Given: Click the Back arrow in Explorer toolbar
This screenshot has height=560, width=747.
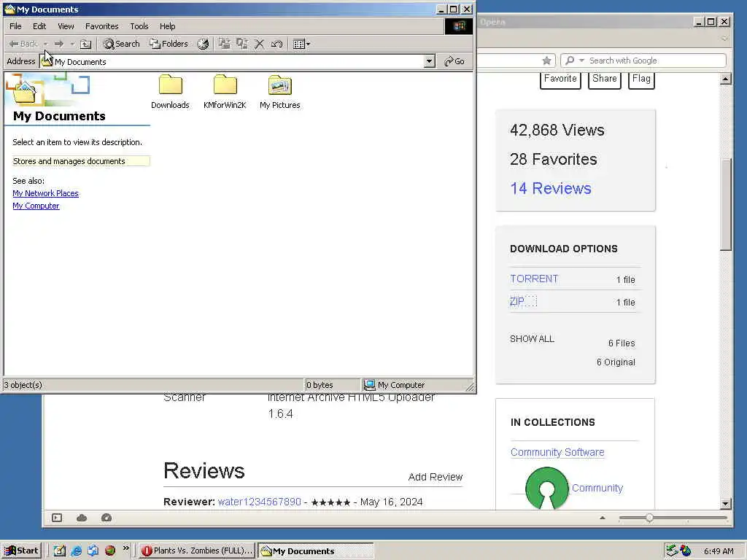Looking at the screenshot, I should coord(23,44).
